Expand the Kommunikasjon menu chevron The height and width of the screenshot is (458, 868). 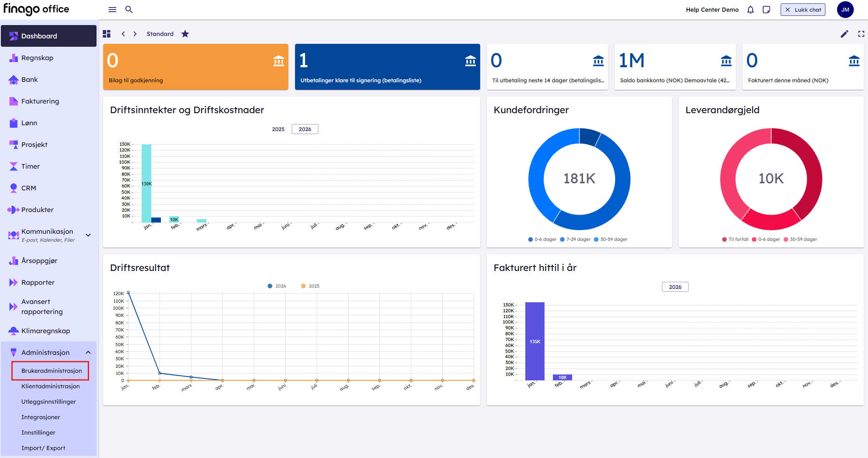click(x=88, y=235)
